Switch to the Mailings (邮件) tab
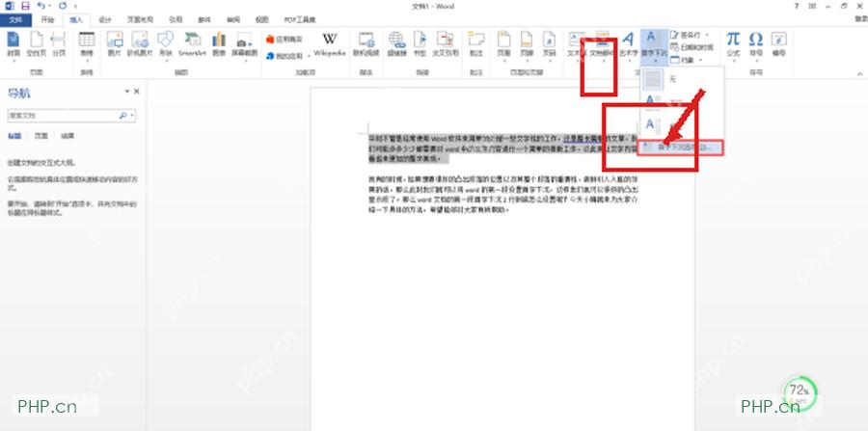This screenshot has height=431, width=868. coord(204,20)
